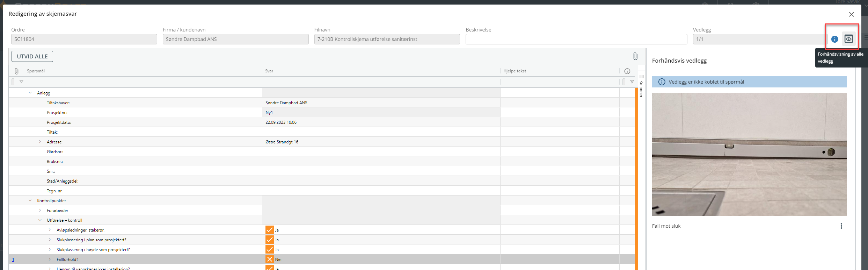Close the Redigering av skjemasvar dialog
The height and width of the screenshot is (270, 868).
[x=851, y=14]
